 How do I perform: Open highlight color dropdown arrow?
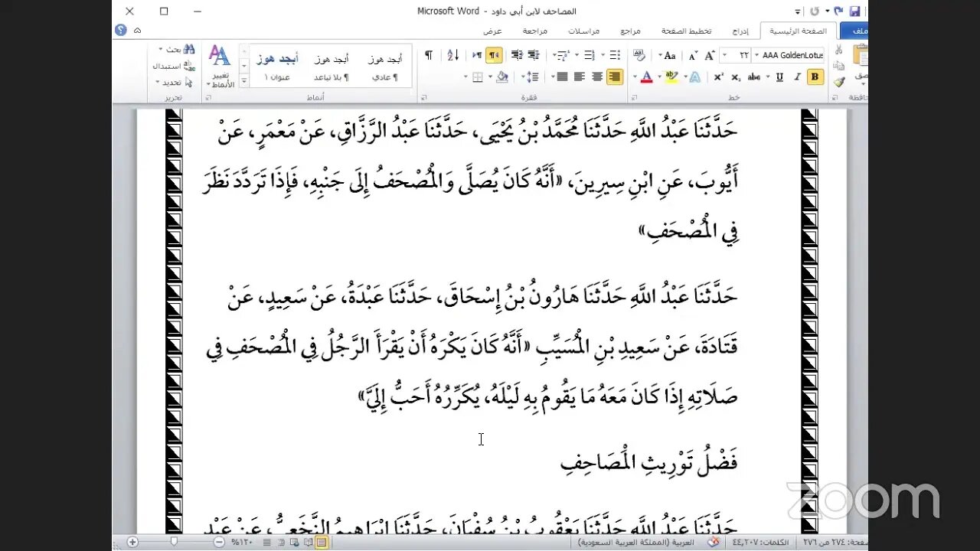(x=660, y=77)
